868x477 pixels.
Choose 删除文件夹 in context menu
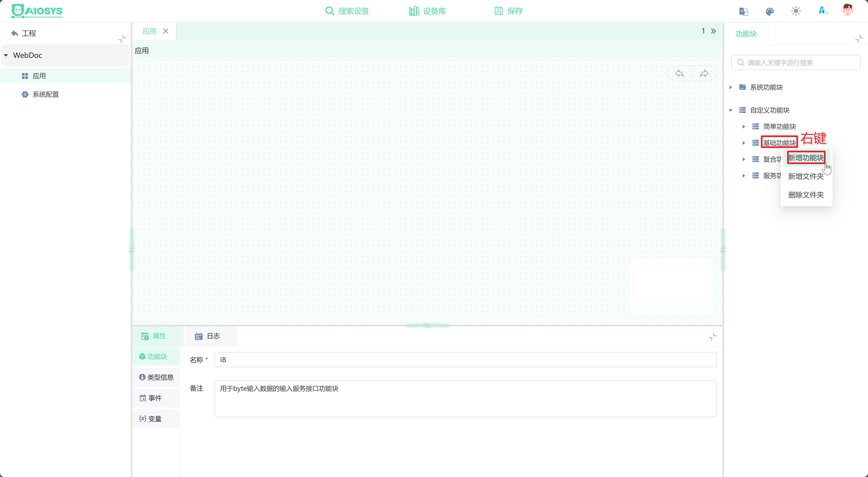coord(806,195)
